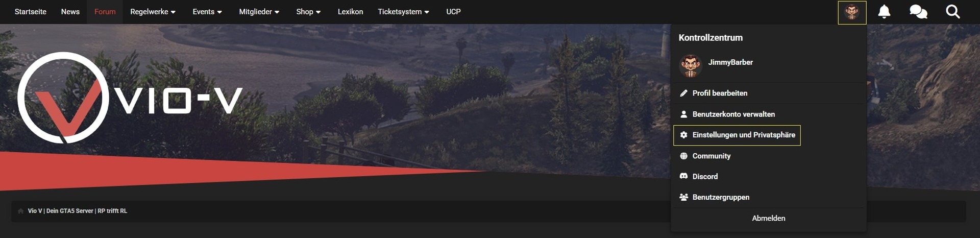Click the Abmelden logout link
Screen dimensions: 980x238
click(769, 218)
